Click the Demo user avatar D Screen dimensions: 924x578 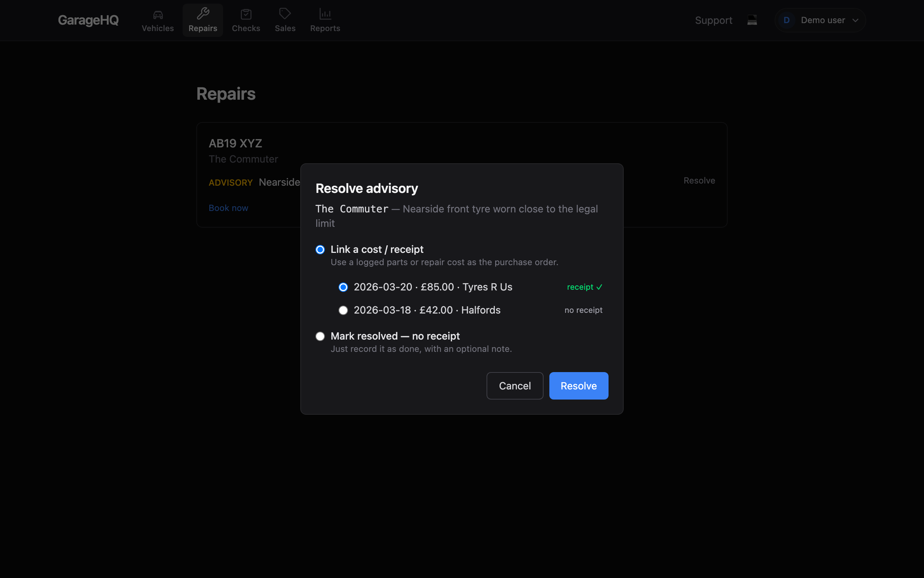click(786, 20)
